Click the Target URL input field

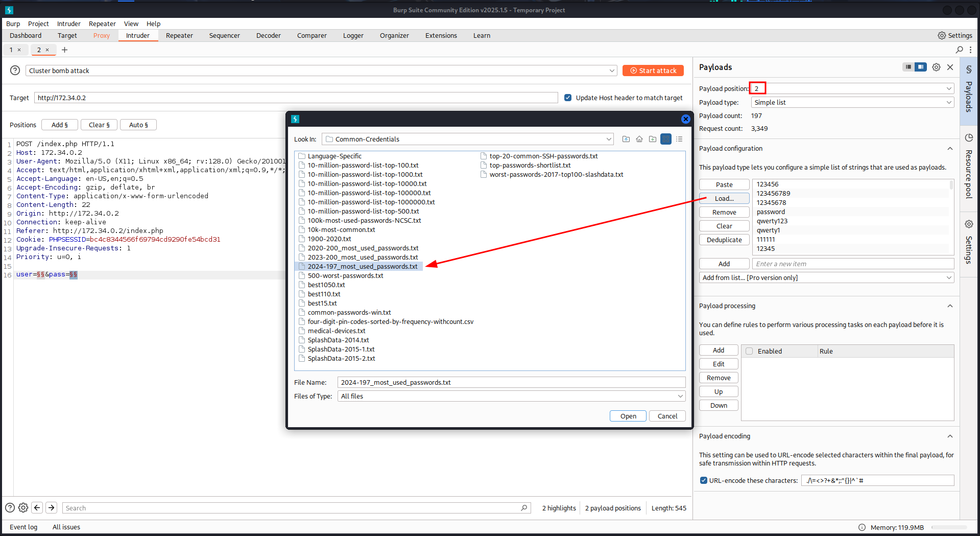296,98
